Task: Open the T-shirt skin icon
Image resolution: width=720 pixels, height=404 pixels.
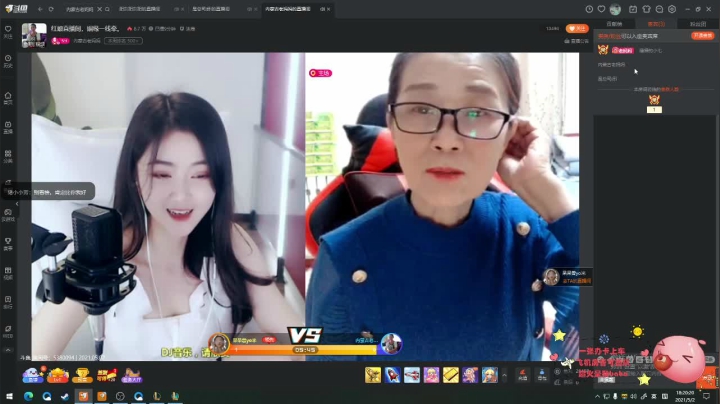Action: click(647, 9)
